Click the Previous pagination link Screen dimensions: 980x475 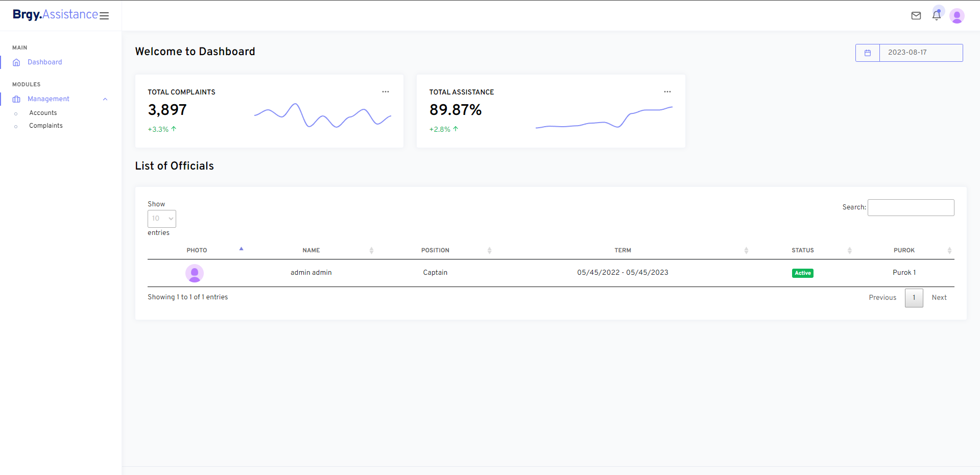[x=882, y=298]
